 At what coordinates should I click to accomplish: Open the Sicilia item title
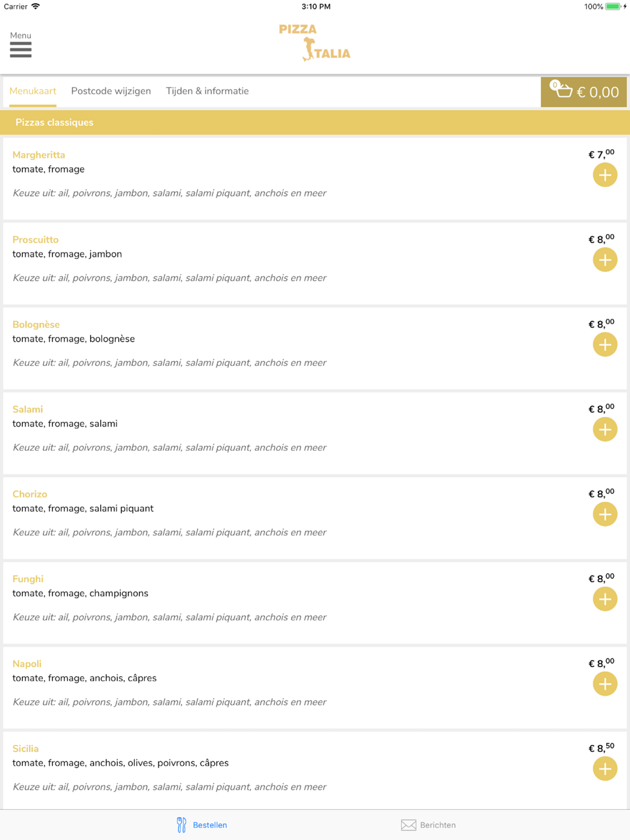(x=25, y=749)
